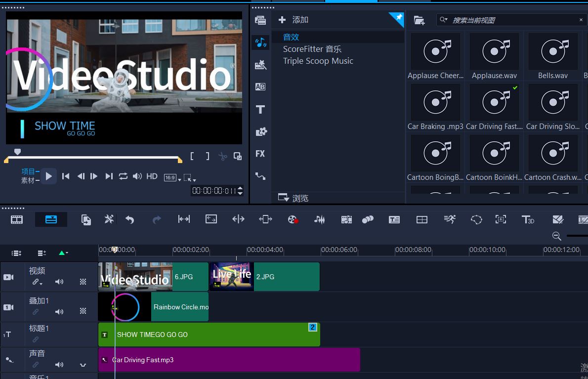Click the preview scrubber playhead
Screen dimensions: 588x379
tap(17, 152)
